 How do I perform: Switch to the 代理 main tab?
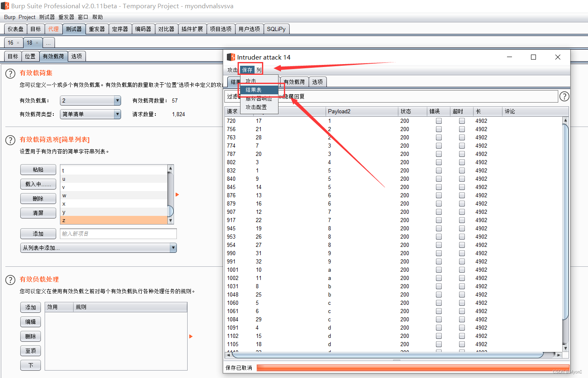tap(53, 29)
